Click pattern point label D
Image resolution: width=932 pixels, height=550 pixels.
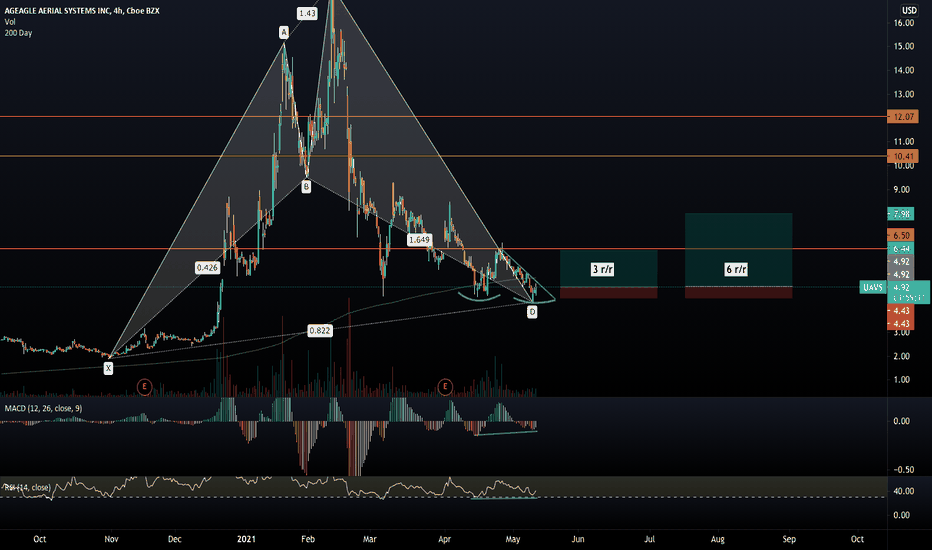coord(532,312)
